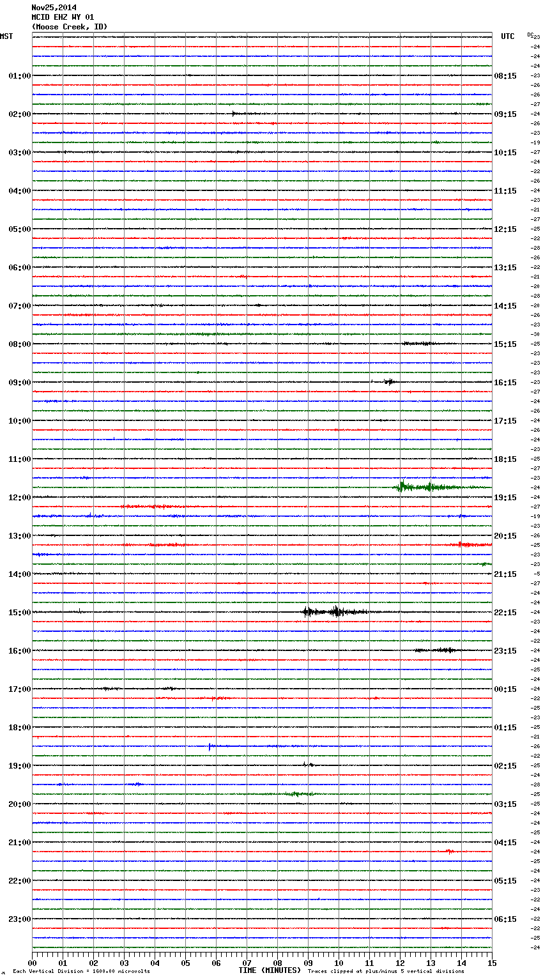Image resolution: width=543 pixels, height=980 pixels.
Task: Select the '23:15' UTC time label
Action: tap(505, 651)
